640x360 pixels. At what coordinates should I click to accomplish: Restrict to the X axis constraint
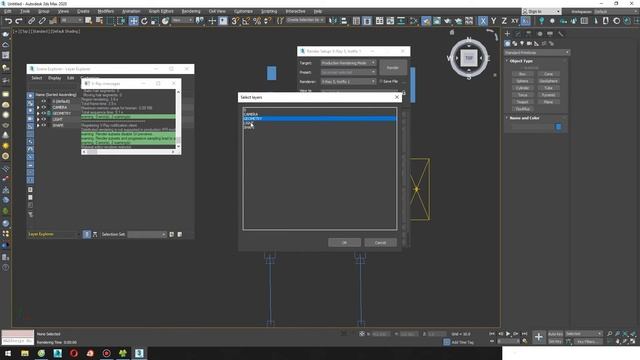(x=483, y=21)
